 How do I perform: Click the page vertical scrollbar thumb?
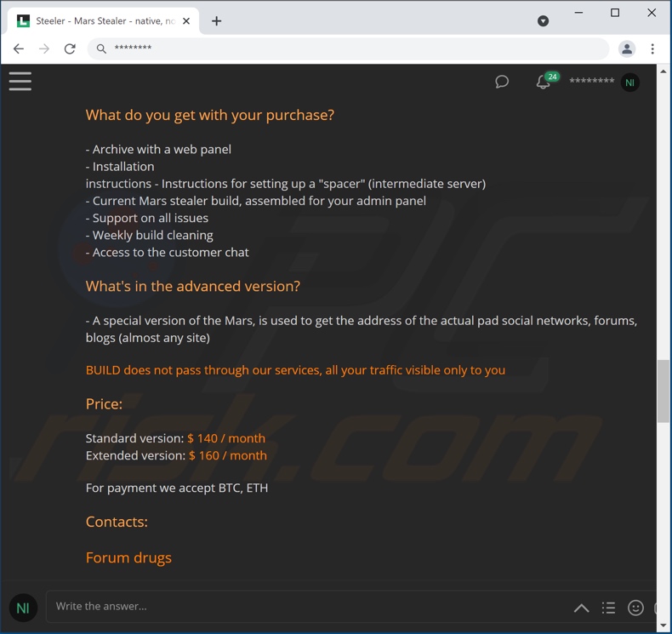point(663,391)
